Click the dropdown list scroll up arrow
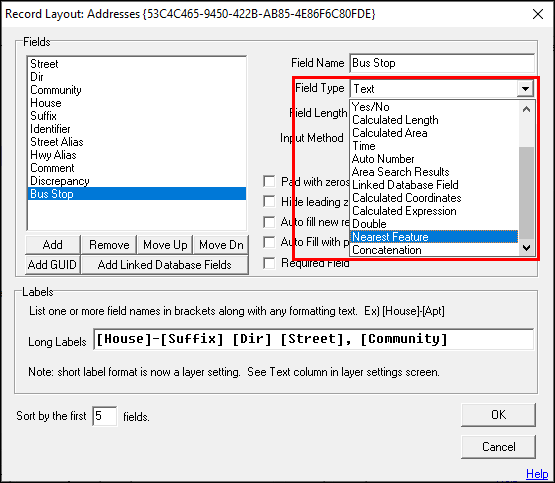 coord(526,109)
